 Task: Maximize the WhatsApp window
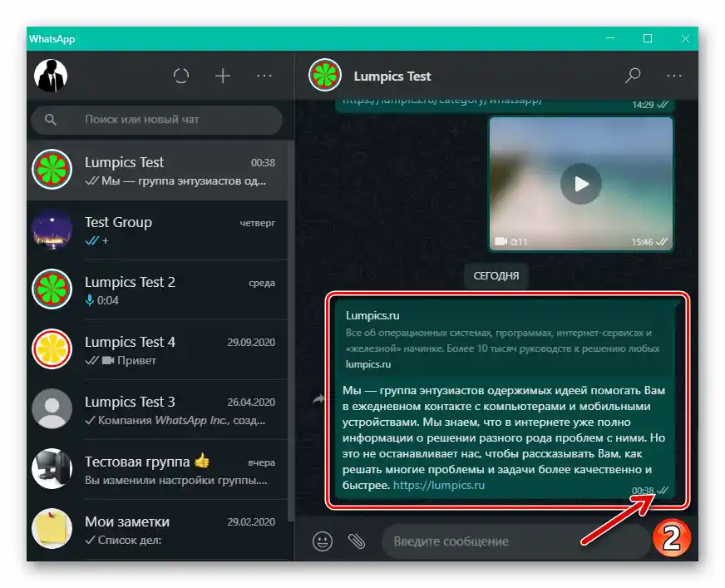pyautogui.click(x=648, y=38)
